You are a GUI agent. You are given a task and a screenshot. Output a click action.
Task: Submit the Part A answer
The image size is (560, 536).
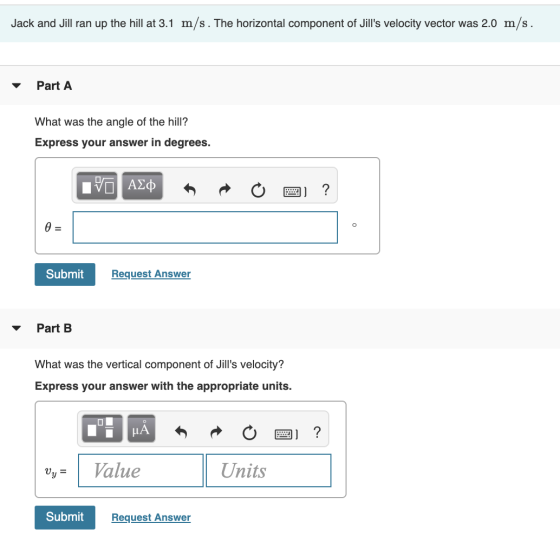(x=65, y=274)
